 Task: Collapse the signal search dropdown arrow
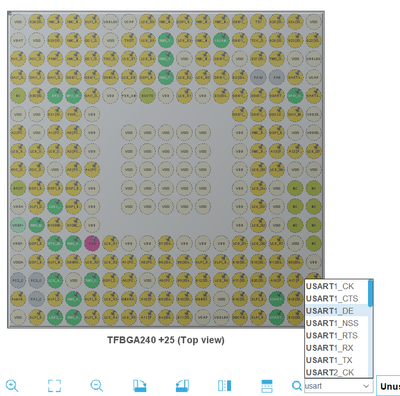366,386
